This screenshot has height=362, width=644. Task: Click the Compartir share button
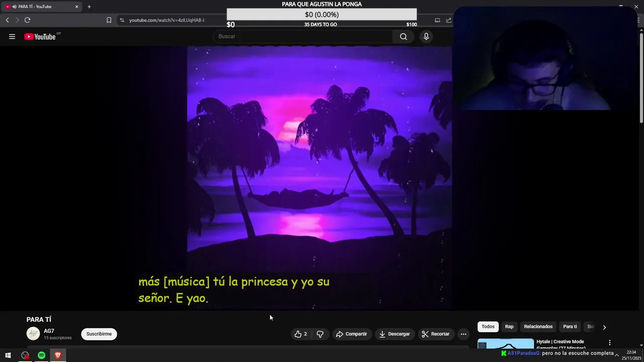pos(351,334)
